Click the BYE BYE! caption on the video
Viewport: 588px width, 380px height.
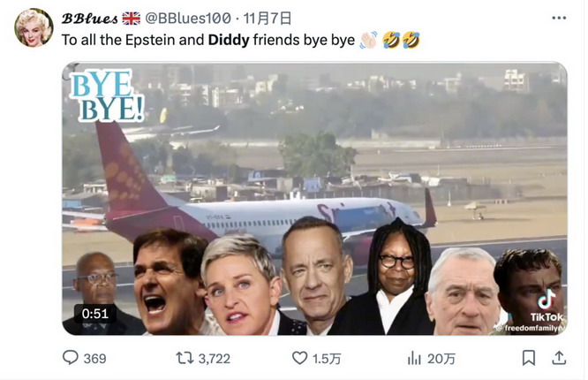tap(108, 95)
